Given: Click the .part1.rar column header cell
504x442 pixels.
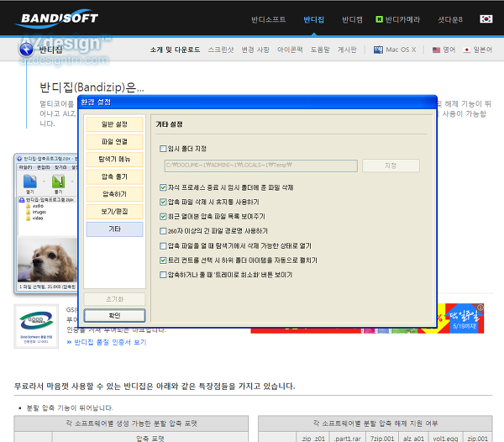Looking at the screenshot, I should click(x=348, y=438).
